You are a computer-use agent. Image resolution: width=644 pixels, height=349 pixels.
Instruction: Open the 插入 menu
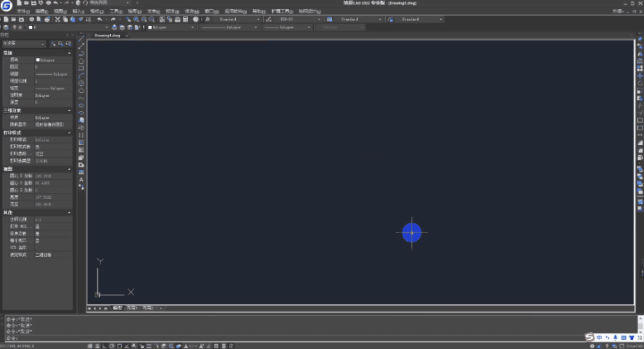pyautogui.click(x=78, y=11)
